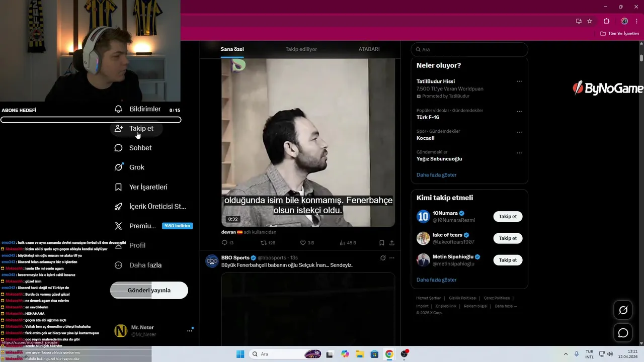Open options for Türk F-16 trend
The image size is (644, 362).
point(519,111)
